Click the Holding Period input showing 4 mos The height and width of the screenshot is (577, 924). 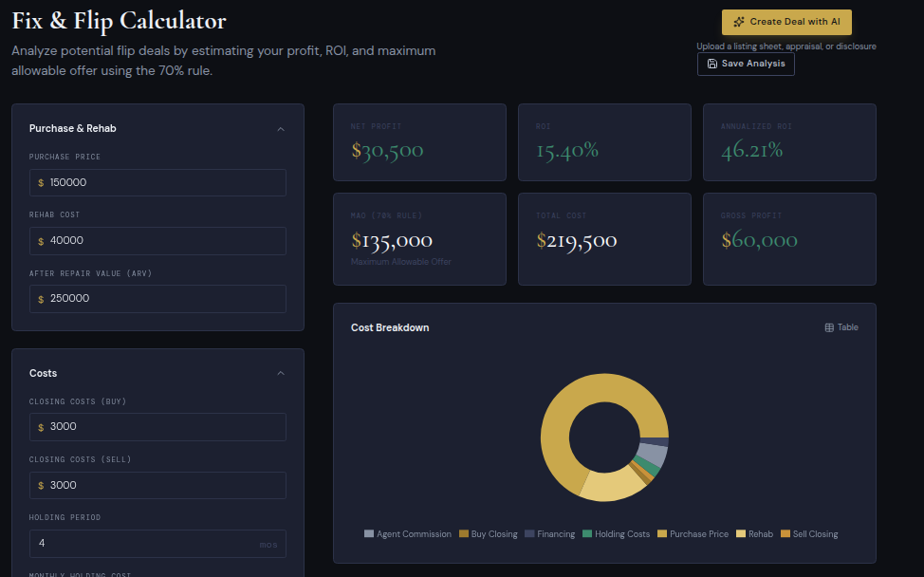click(x=157, y=543)
